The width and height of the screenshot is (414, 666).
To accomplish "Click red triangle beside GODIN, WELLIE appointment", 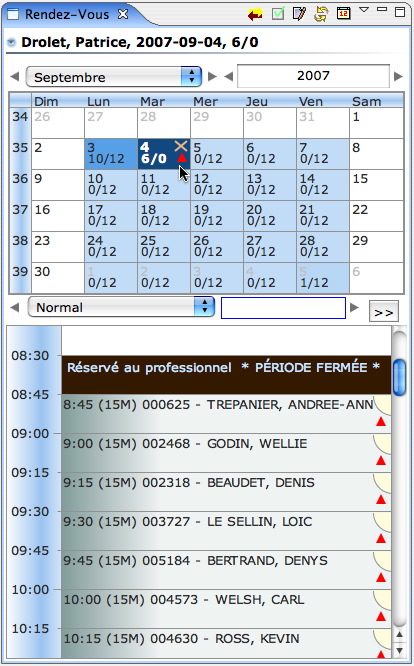I will pos(381,461).
